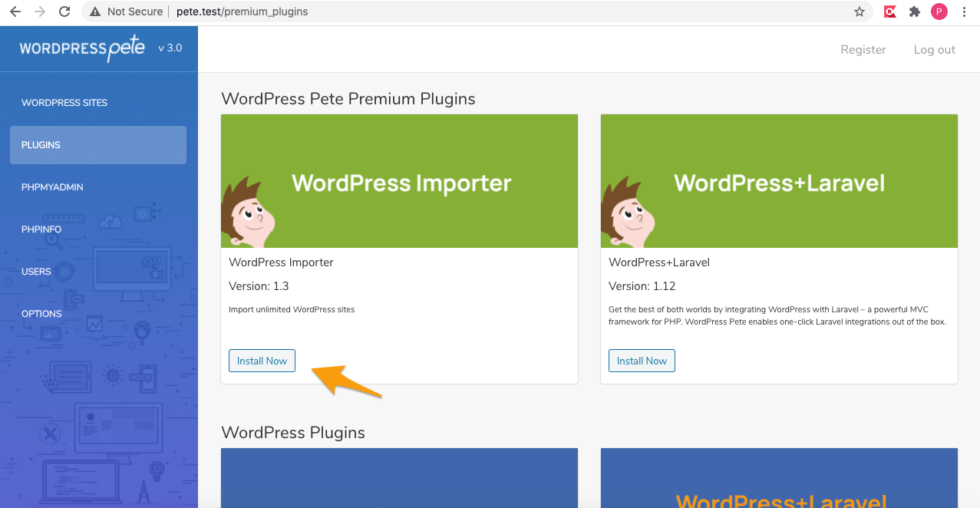
Task: Click the browser back arrow
Action: (15, 12)
